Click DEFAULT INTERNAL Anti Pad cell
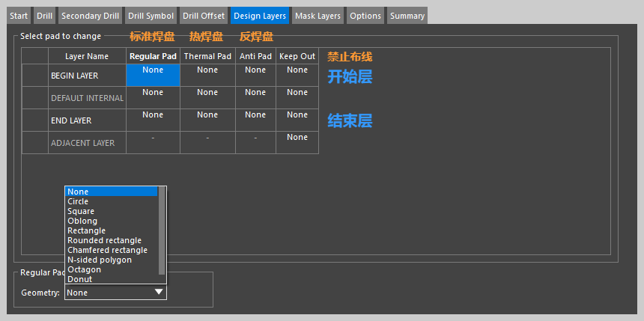This screenshot has width=644, height=321. pos(255,97)
